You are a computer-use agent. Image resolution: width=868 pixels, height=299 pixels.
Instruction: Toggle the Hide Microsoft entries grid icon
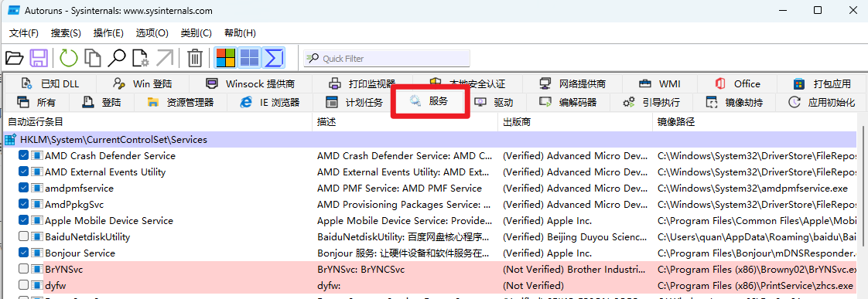pos(249,57)
